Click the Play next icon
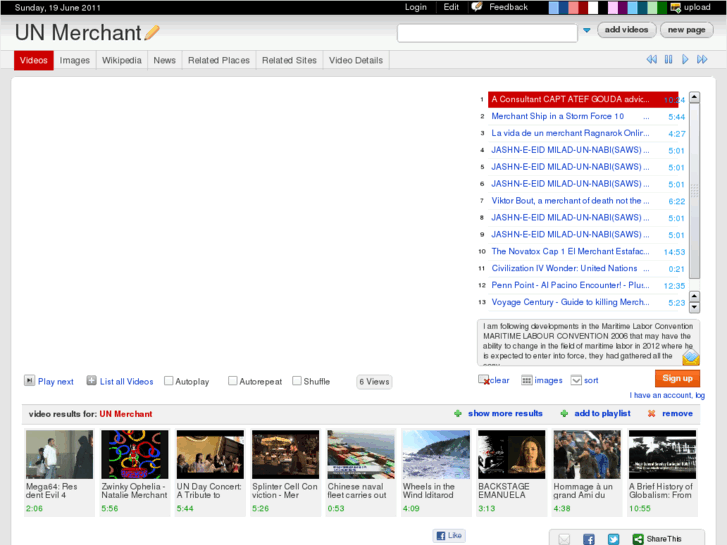Viewport: 727px width, 545px height. coord(29,381)
